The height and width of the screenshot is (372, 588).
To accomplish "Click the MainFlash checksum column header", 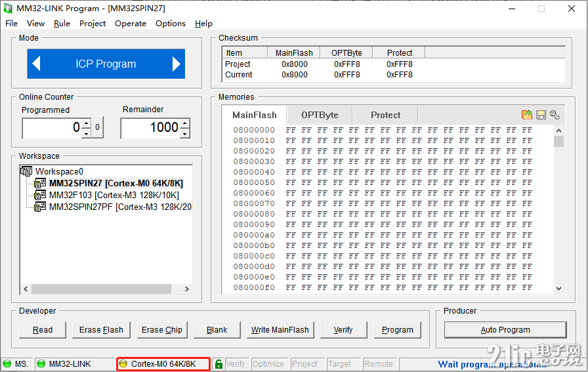I will tap(294, 53).
